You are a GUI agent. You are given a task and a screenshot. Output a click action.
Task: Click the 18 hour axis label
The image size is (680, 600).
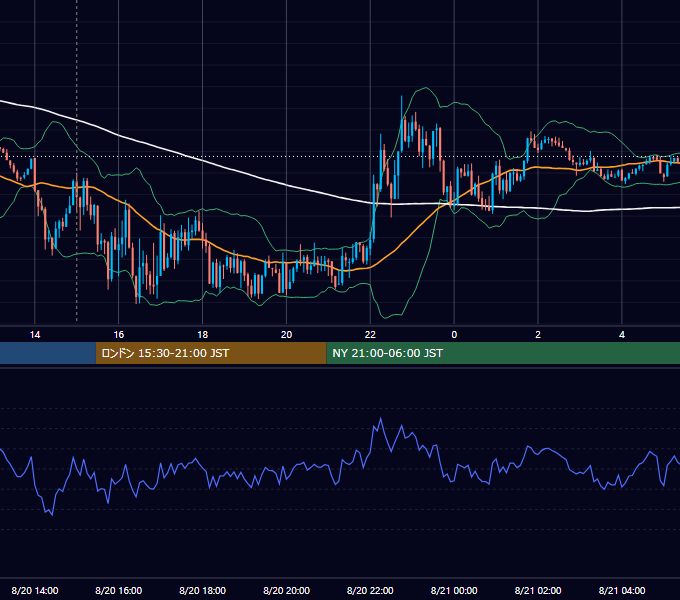click(203, 335)
